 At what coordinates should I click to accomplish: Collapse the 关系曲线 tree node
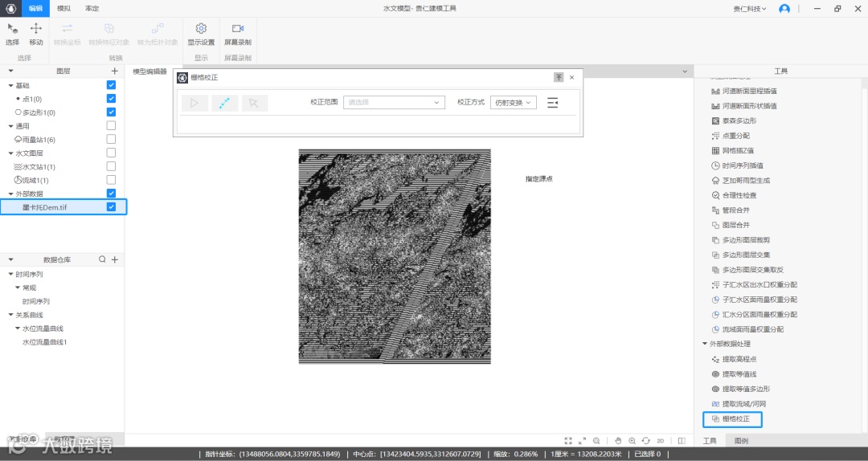[x=10, y=315]
